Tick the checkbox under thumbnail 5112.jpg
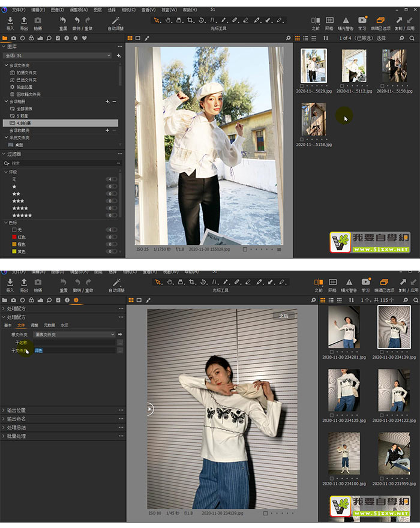 (x=342, y=86)
